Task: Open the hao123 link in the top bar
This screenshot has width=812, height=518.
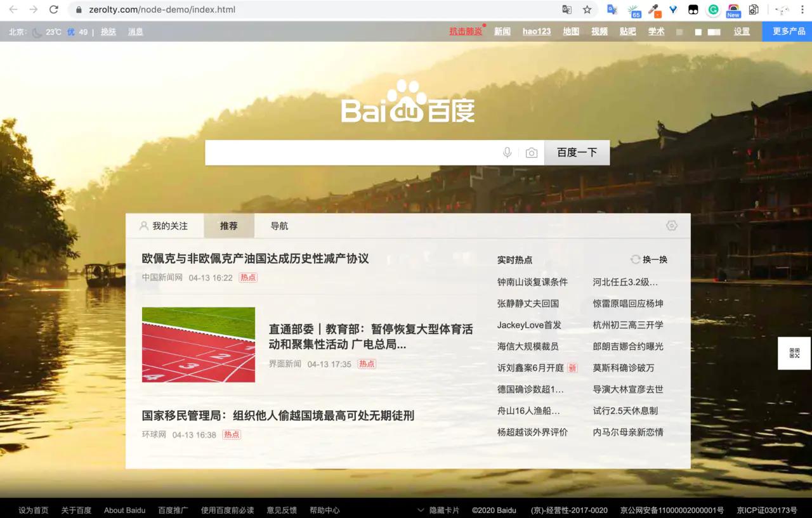Action: click(536, 31)
